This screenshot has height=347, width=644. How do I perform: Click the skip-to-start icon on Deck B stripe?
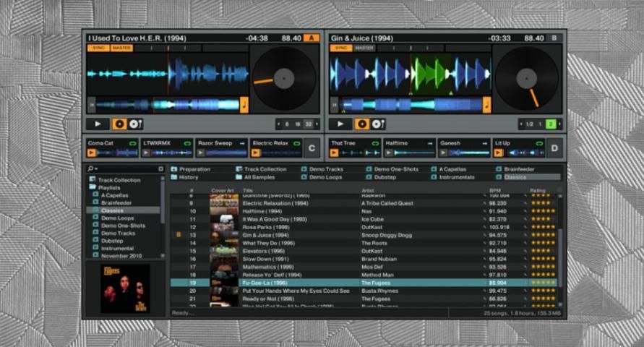coord(334,105)
